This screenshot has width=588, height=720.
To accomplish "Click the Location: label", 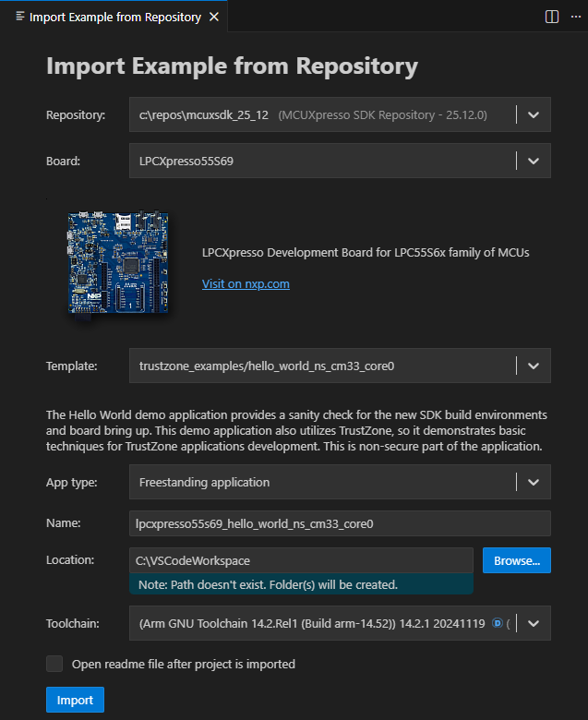I will tap(70, 559).
